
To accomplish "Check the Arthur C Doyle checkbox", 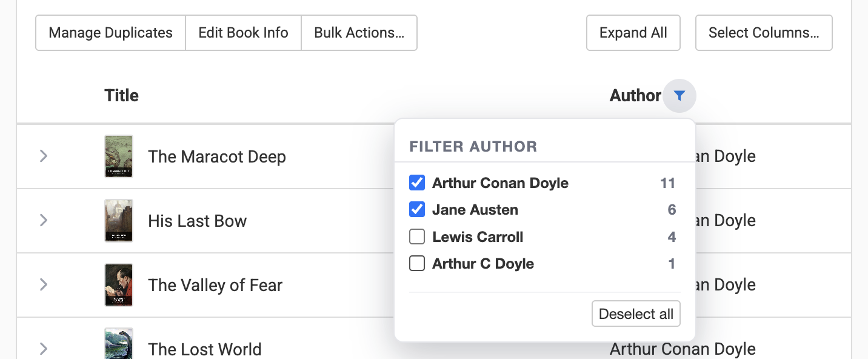I will click(417, 264).
